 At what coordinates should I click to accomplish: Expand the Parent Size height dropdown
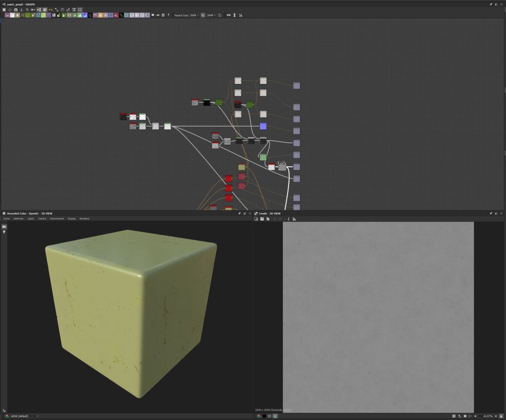[211, 15]
